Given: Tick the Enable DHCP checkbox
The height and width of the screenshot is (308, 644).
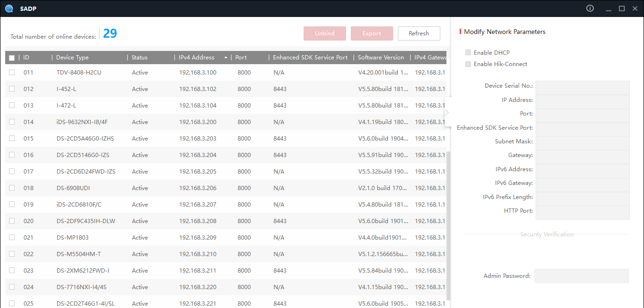Looking at the screenshot, I should (468, 53).
